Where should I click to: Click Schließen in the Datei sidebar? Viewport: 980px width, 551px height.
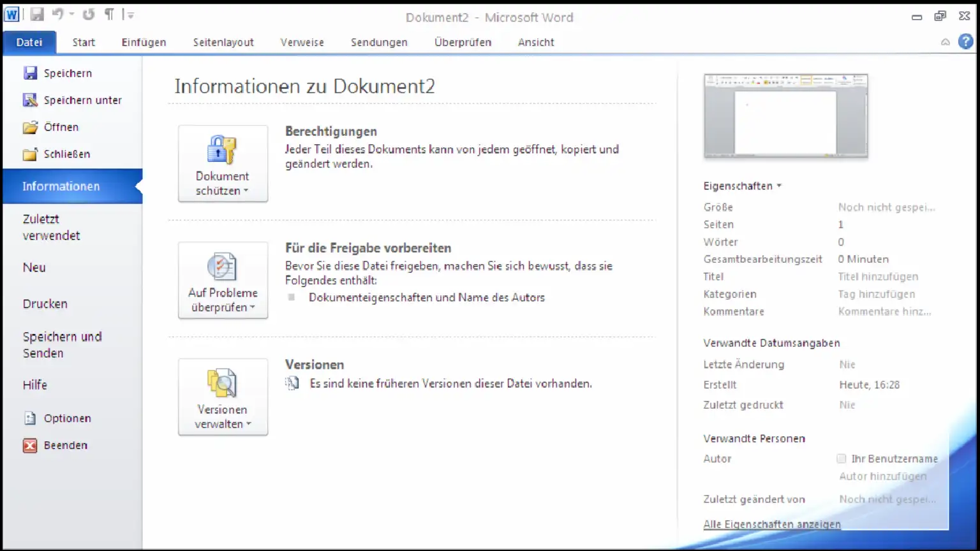coord(66,154)
